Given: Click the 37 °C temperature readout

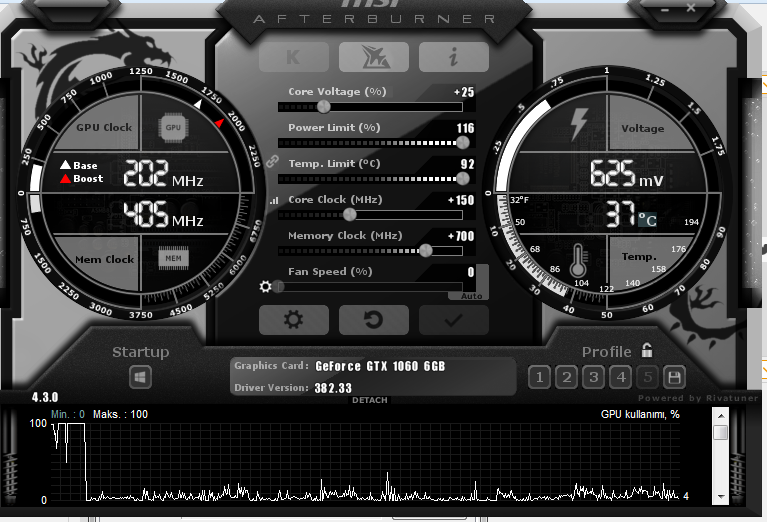Looking at the screenshot, I should (x=632, y=215).
